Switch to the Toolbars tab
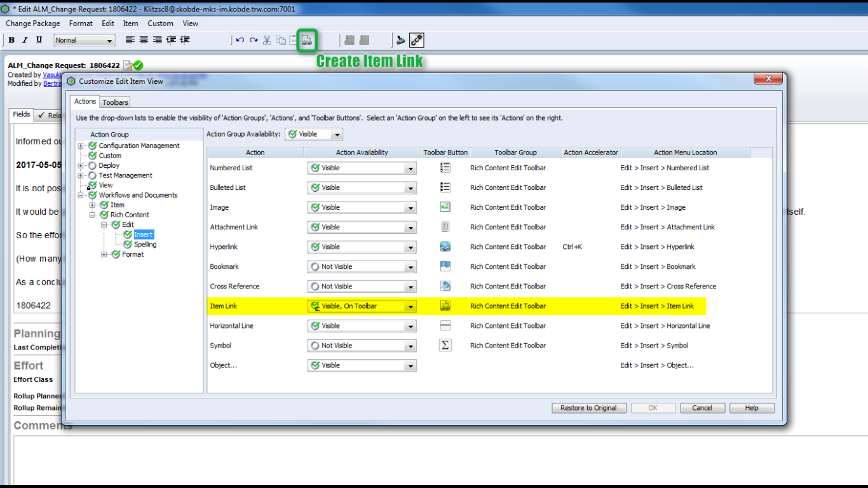 (115, 102)
